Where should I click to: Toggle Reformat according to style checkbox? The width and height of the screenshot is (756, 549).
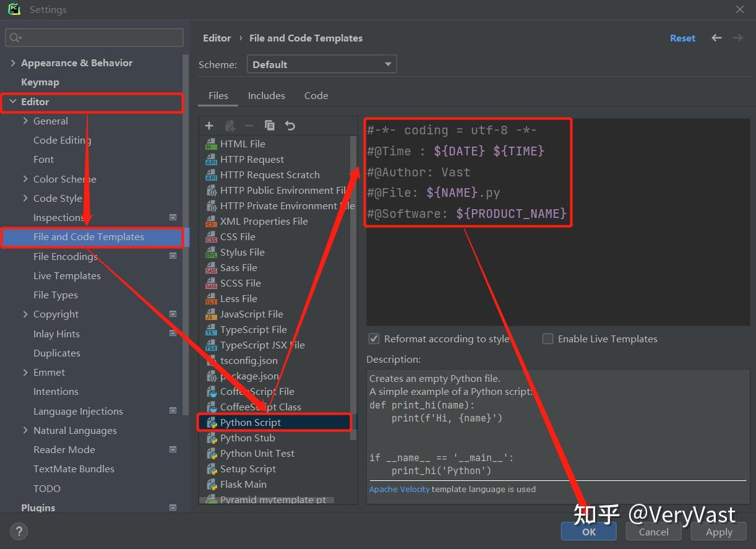pos(374,339)
